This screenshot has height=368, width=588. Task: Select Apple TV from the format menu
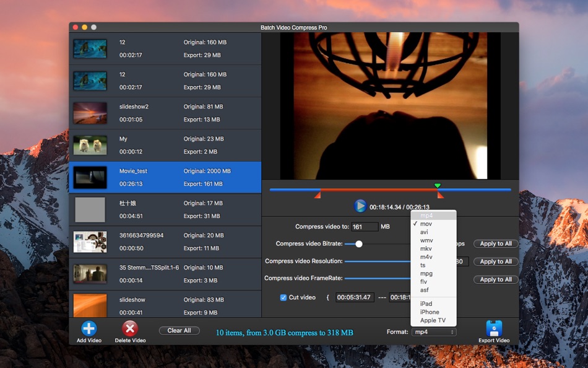point(434,320)
